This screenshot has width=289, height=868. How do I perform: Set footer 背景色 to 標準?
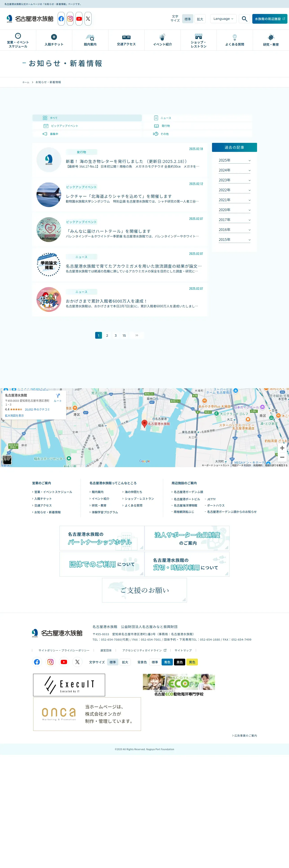click(155, 662)
